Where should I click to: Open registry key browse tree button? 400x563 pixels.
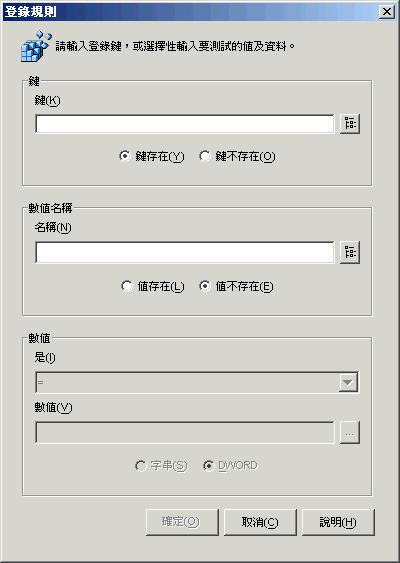[x=350, y=124]
